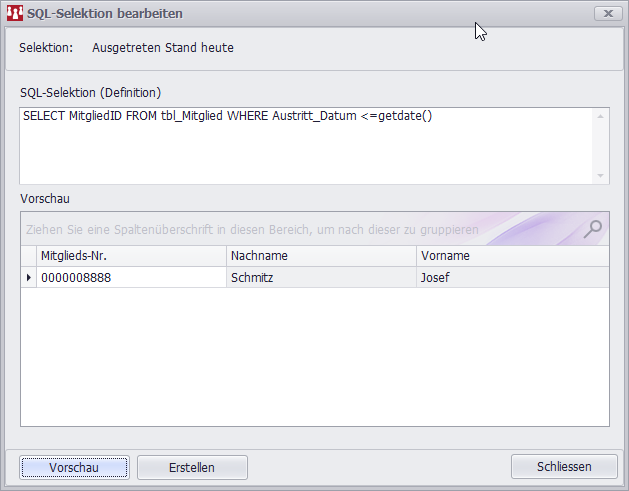This screenshot has width=629, height=491.
Task: Click the scroll down arrow of the SQL definition box
Action: (x=600, y=175)
